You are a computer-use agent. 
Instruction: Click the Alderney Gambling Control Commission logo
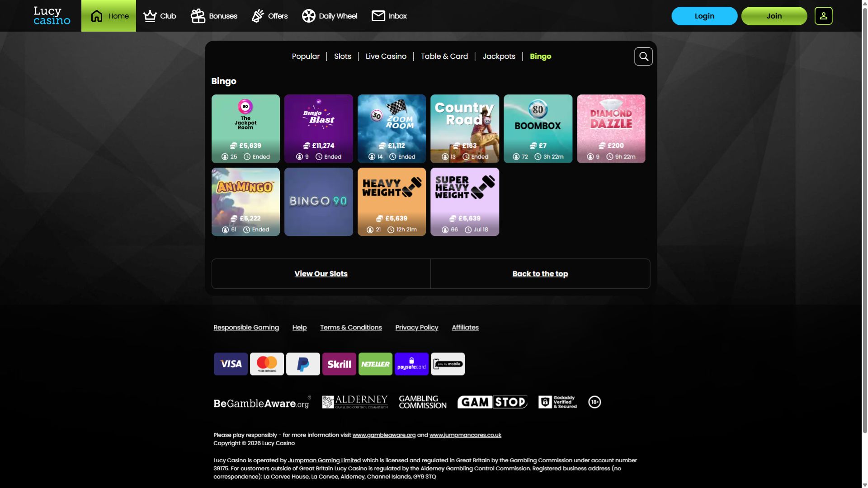click(x=355, y=402)
